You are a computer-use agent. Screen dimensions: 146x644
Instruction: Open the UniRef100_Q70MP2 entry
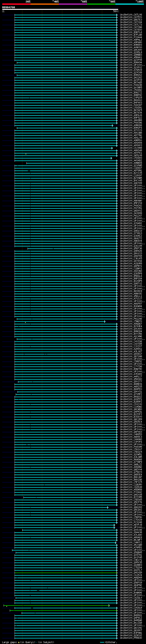coord(131,395)
